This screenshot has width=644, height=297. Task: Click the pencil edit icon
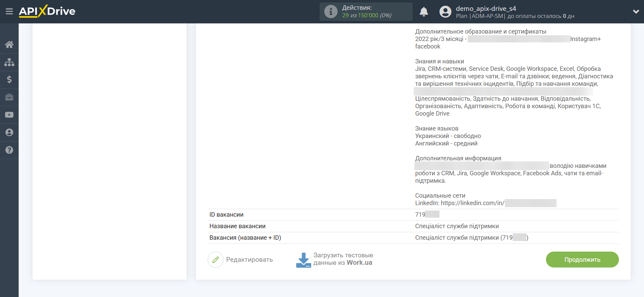point(216,260)
